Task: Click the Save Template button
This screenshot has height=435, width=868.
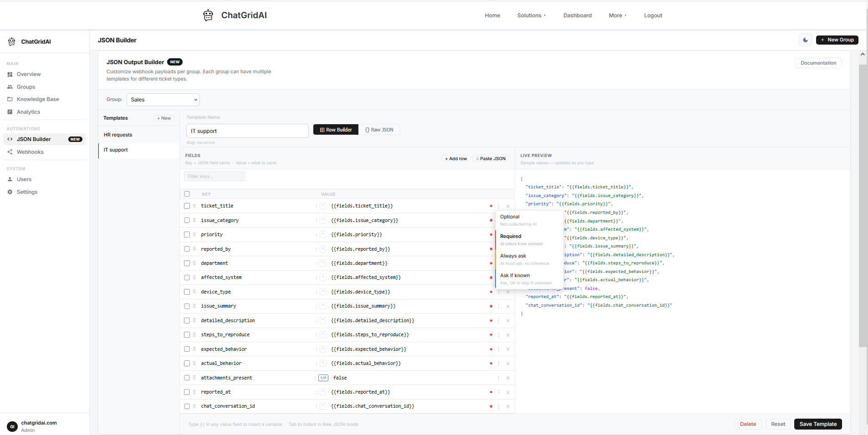Action: [x=818, y=424]
